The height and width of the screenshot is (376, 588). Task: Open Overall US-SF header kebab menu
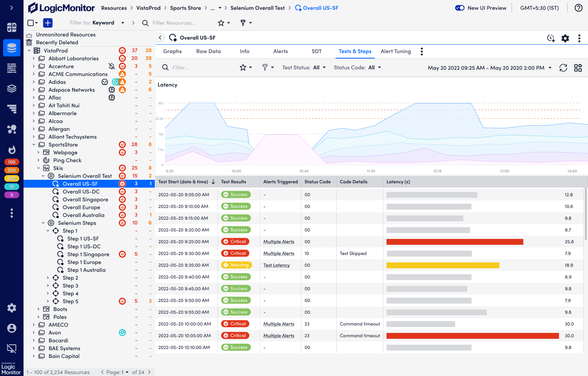[x=579, y=38]
